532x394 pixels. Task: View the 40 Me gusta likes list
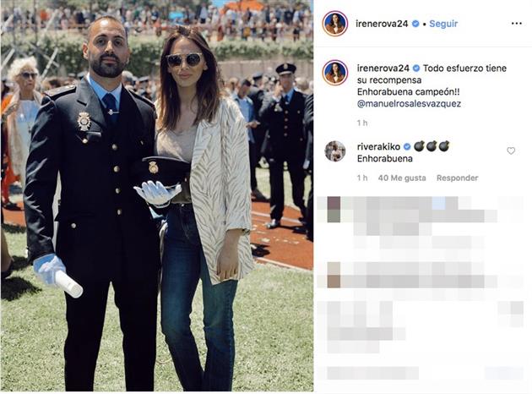tap(402, 178)
